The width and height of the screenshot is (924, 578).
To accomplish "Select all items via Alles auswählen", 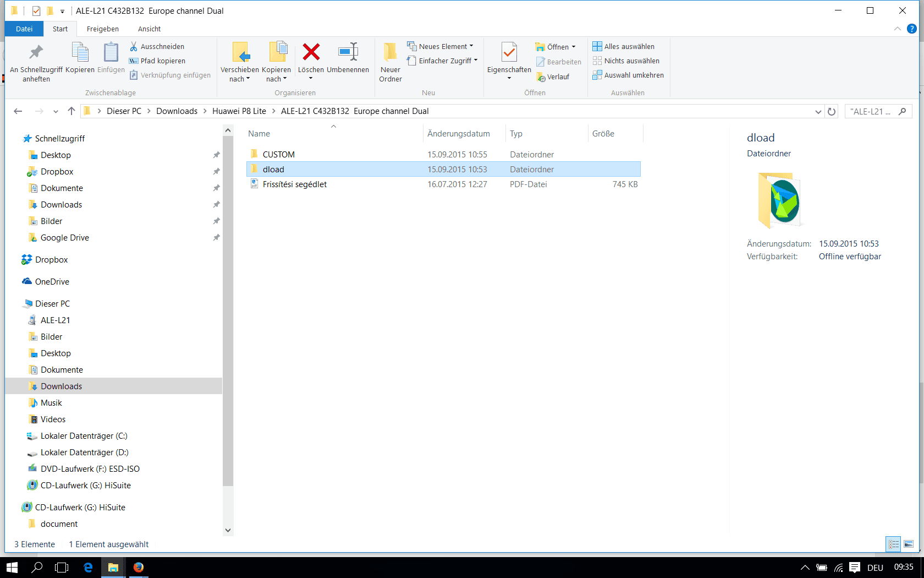I will 624,47.
